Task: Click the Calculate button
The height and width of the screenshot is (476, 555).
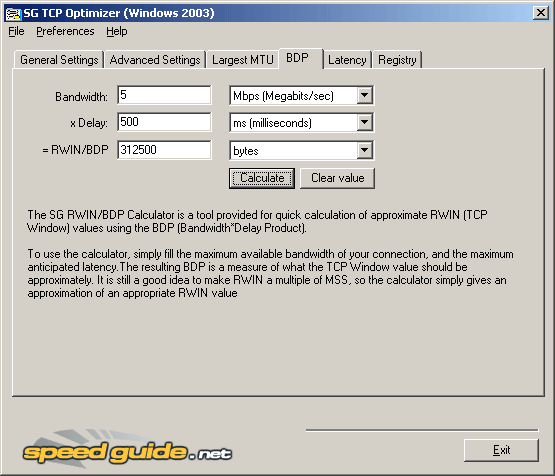Action: (x=262, y=178)
